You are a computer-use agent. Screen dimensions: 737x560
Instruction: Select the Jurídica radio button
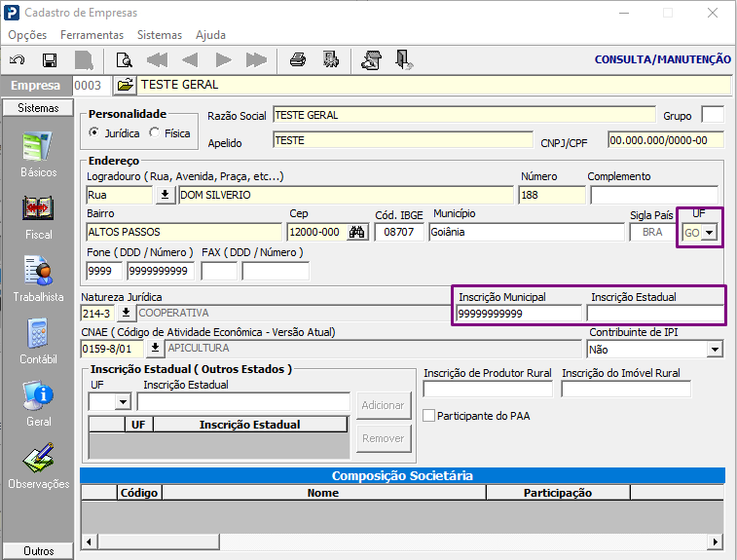click(94, 133)
